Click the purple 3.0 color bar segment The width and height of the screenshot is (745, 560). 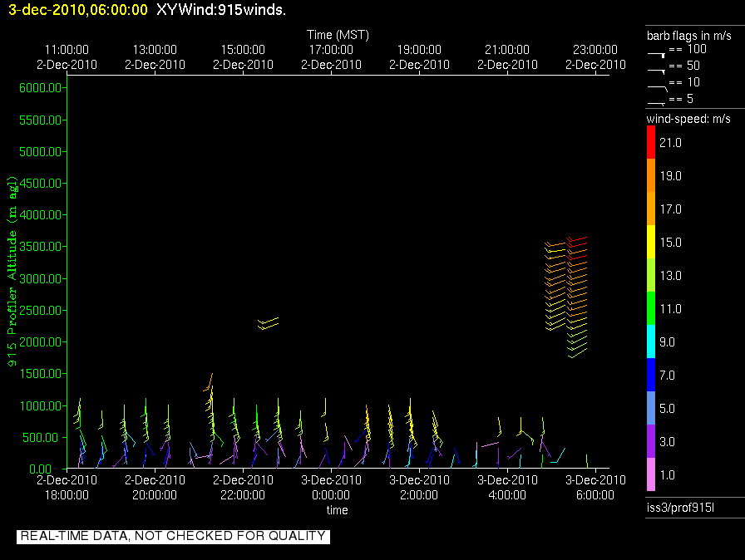tap(651, 441)
